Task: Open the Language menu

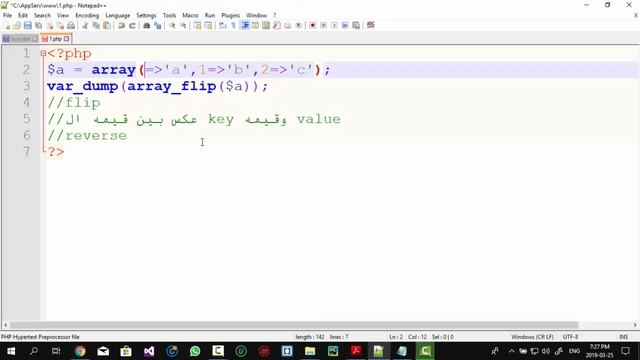Action: pyautogui.click(x=118, y=15)
